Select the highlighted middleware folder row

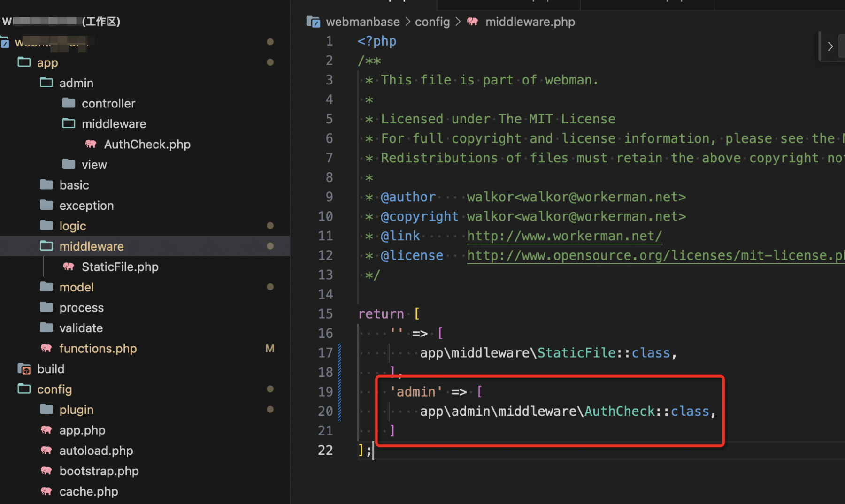coord(145,246)
